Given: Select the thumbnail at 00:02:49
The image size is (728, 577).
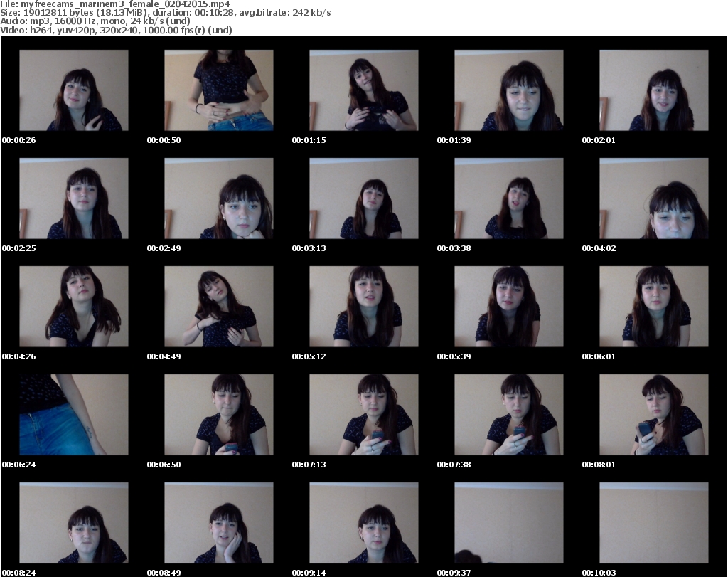Looking at the screenshot, I should click(x=219, y=198).
